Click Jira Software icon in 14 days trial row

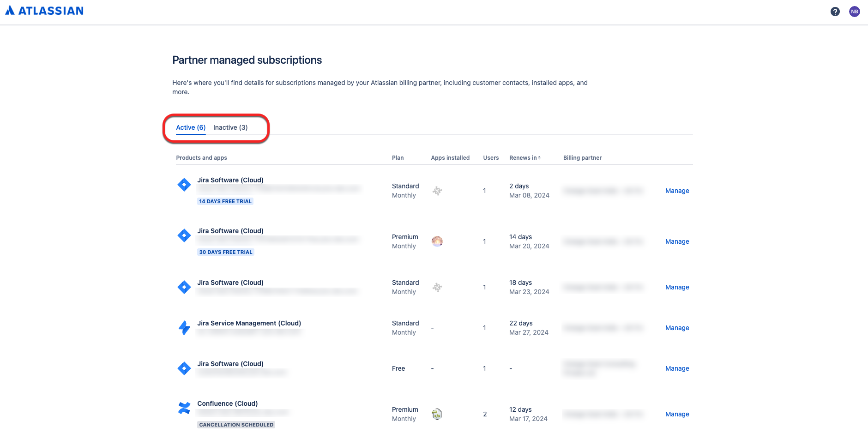pyautogui.click(x=184, y=185)
